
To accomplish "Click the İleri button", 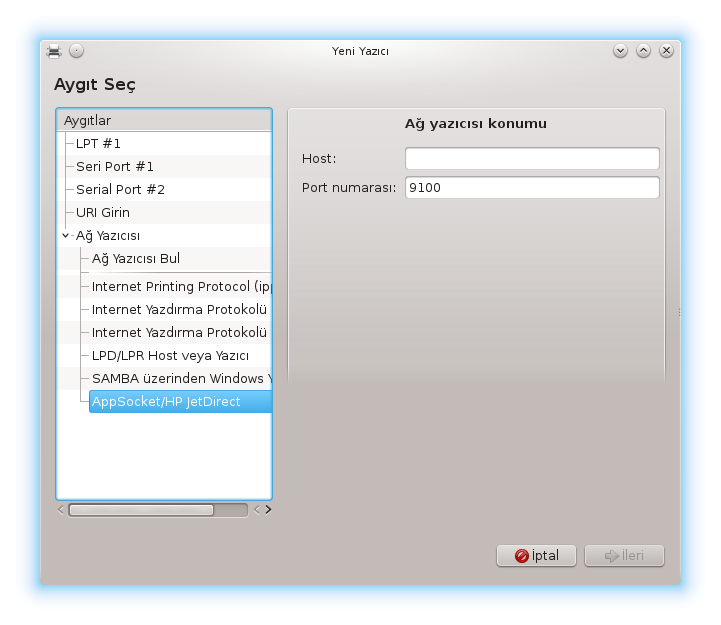I will tap(624, 556).
